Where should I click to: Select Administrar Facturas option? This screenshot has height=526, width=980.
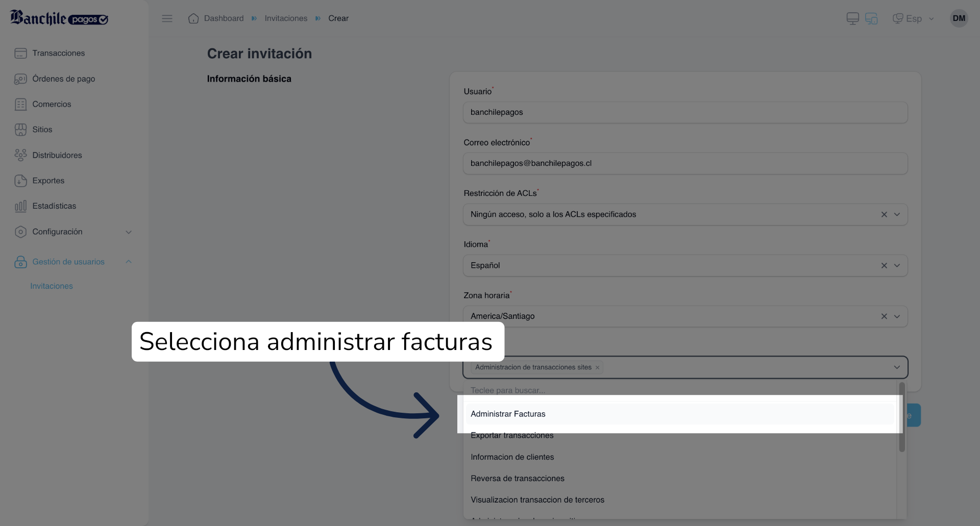(680, 414)
